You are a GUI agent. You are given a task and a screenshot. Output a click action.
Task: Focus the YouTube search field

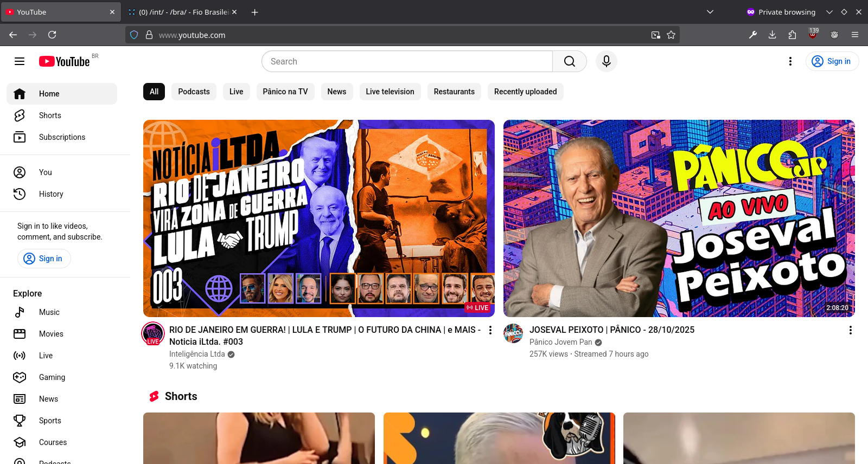tap(407, 61)
